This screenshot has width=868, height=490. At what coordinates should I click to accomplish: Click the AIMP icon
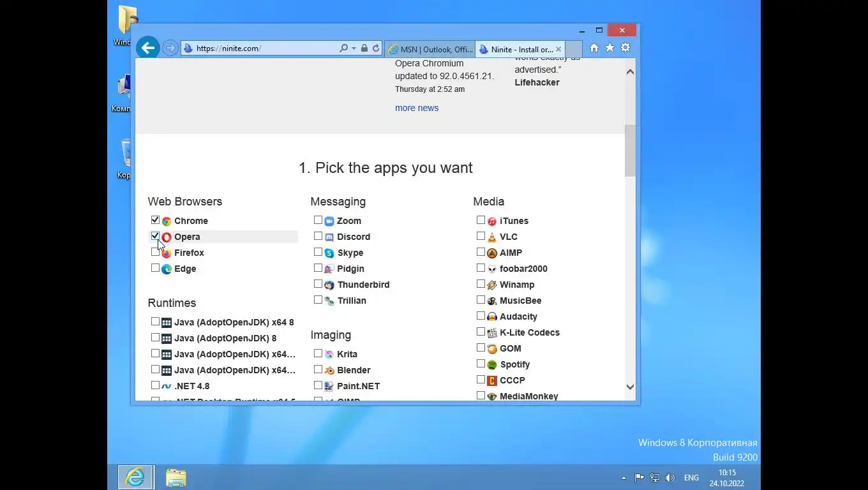(x=492, y=253)
